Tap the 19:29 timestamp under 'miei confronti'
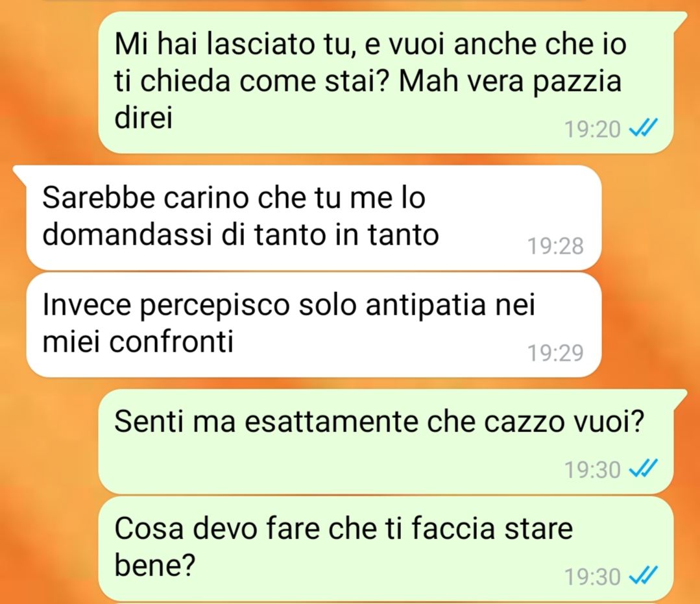Image resolution: width=700 pixels, height=604 pixels. (x=556, y=353)
